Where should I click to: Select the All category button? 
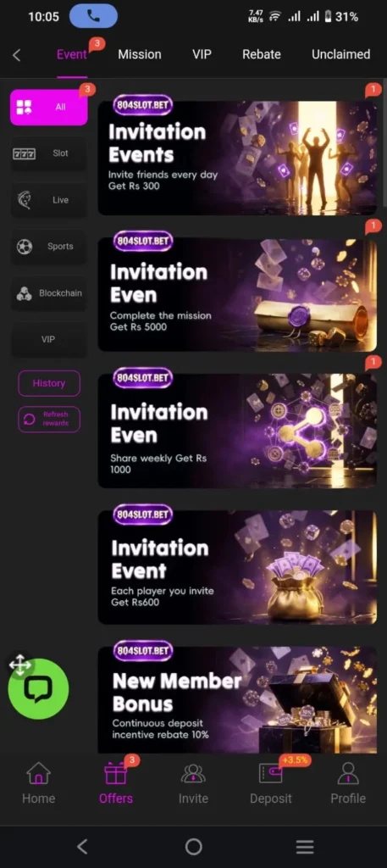pos(48,108)
